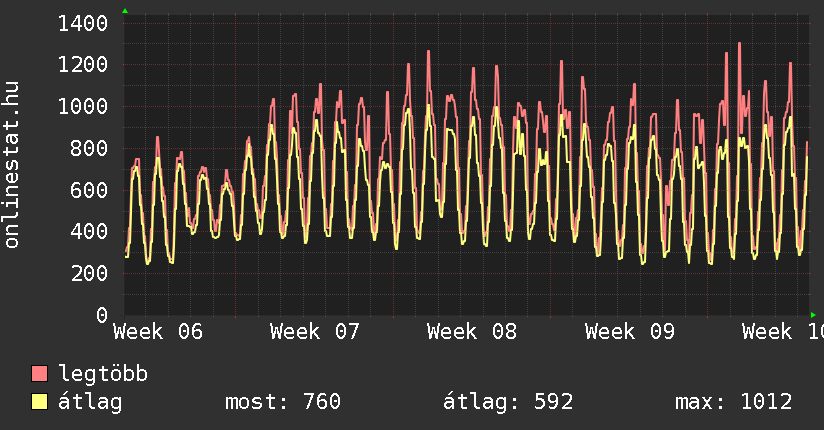The image size is (824, 430).
Task: Select the legtöbb legend label
Action: (103, 374)
